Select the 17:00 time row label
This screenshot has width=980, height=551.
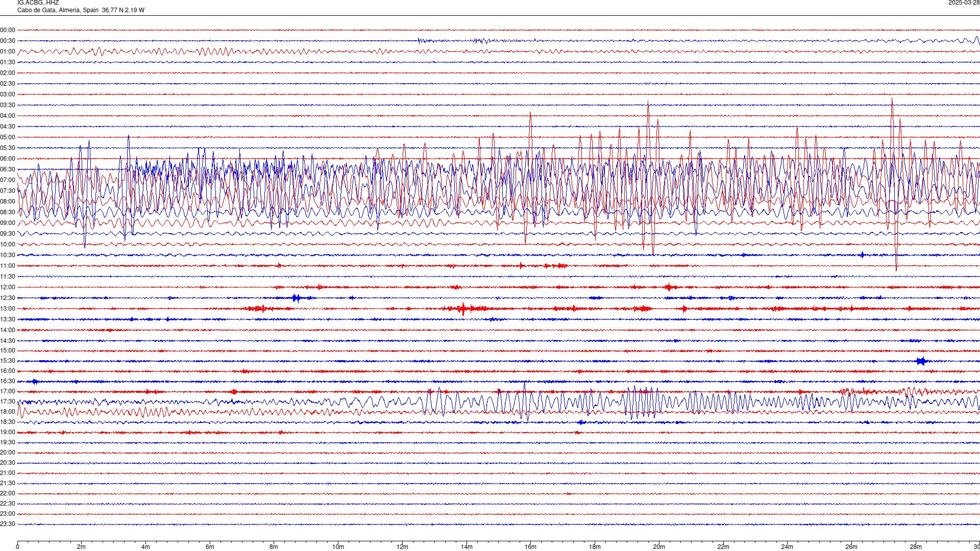pyautogui.click(x=8, y=391)
